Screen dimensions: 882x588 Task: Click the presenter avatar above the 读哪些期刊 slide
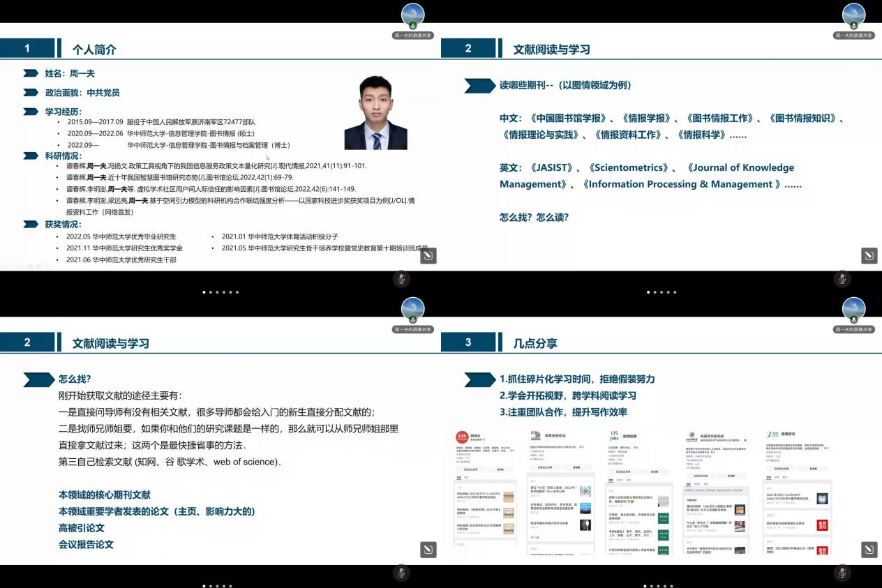[853, 15]
